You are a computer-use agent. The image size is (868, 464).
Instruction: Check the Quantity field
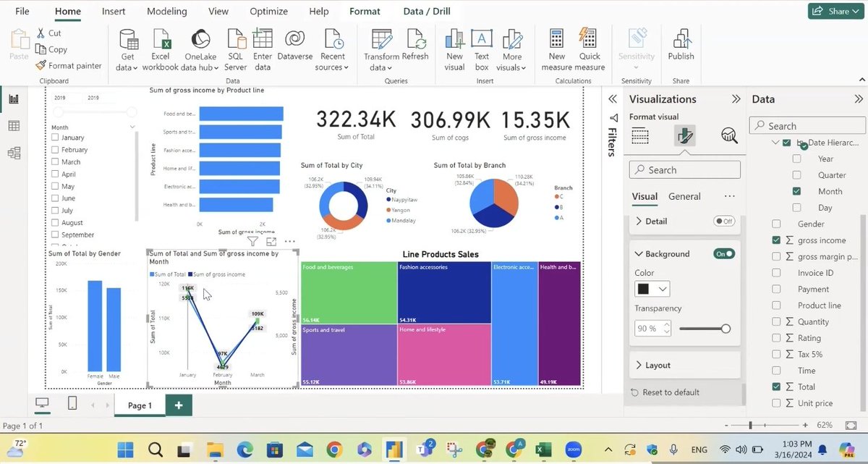[x=776, y=321]
